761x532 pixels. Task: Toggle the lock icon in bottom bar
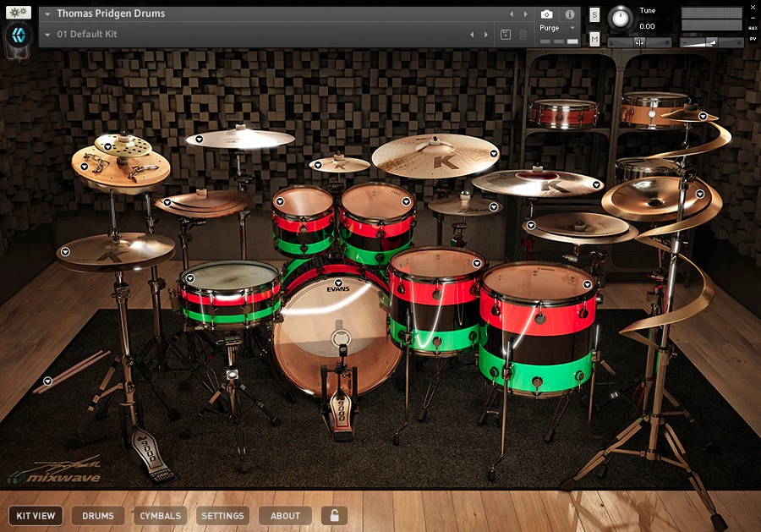[x=334, y=515]
